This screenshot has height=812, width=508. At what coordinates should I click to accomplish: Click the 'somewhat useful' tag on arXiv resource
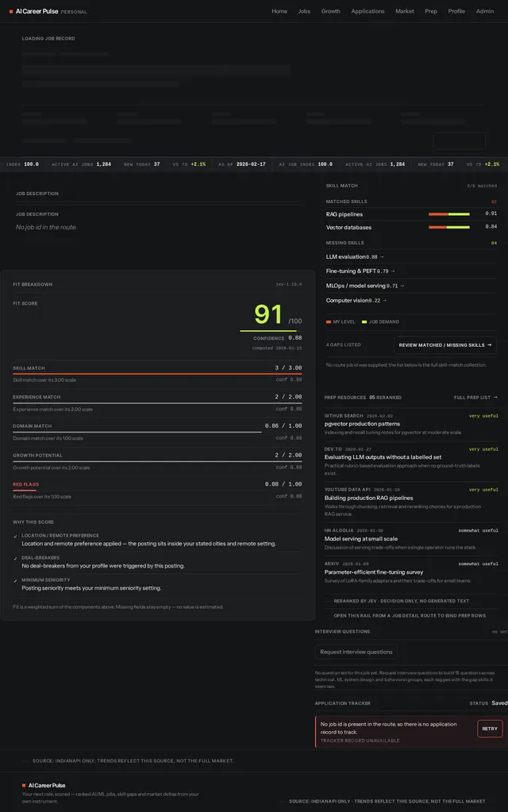(478, 564)
